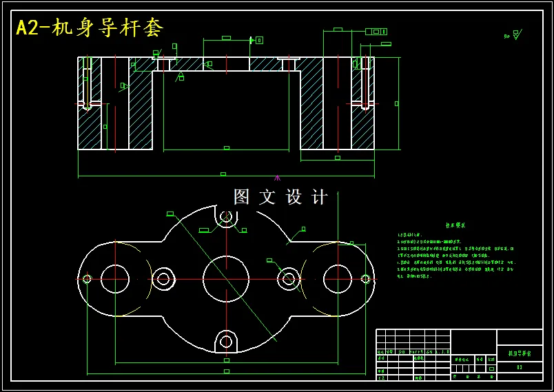Pick the diagonal green leader line across plan view

coord(225,278)
